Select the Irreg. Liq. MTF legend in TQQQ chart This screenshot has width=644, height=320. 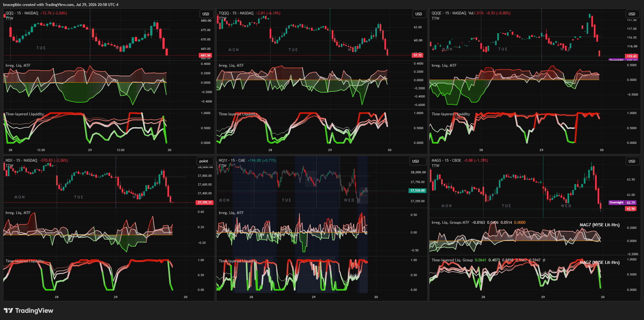231,66
